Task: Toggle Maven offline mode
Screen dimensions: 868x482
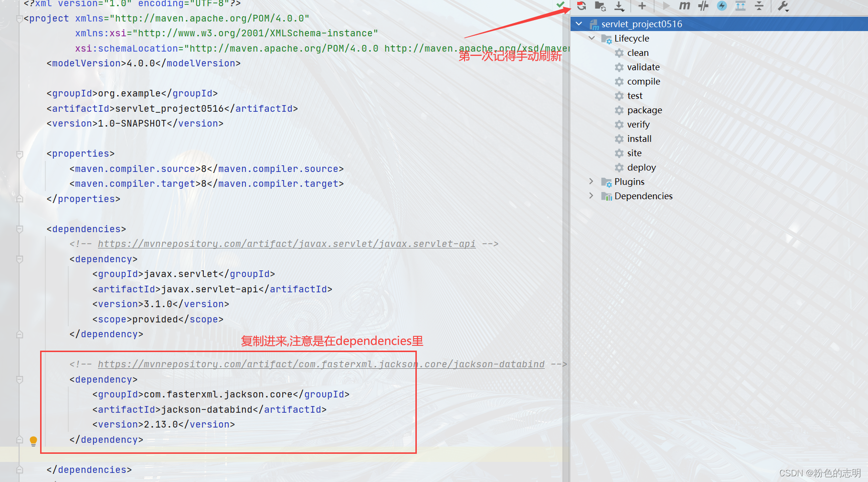Action: [x=703, y=6]
